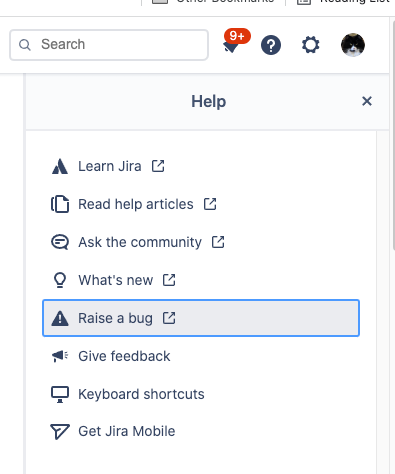Click the document icon beside Read help articles

click(60, 204)
